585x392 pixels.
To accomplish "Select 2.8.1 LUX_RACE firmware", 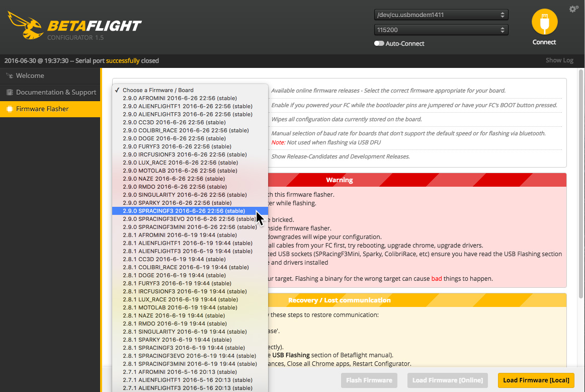I will [x=190, y=300].
